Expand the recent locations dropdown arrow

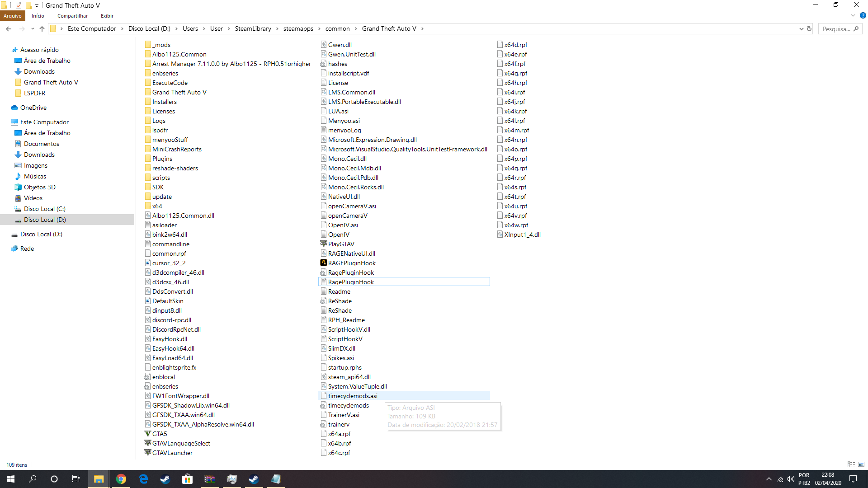point(33,29)
